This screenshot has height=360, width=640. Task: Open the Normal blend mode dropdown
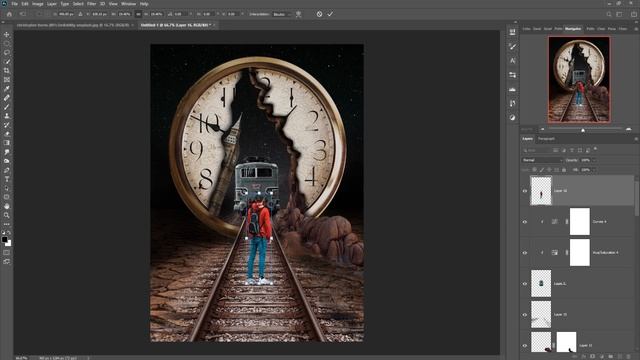pyautogui.click(x=542, y=160)
